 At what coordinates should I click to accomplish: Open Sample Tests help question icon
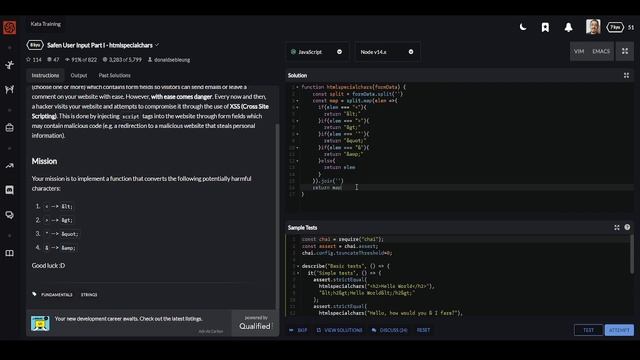pos(627,227)
